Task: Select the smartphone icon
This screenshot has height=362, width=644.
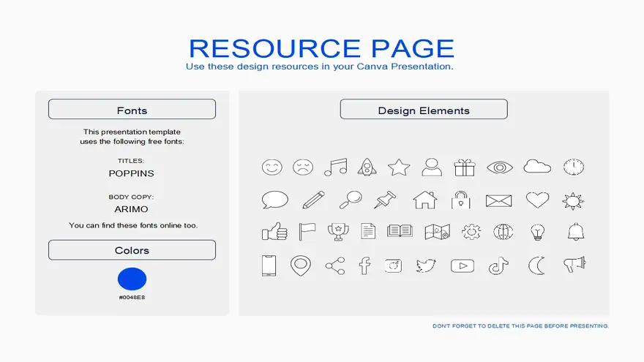Action: coord(269,265)
